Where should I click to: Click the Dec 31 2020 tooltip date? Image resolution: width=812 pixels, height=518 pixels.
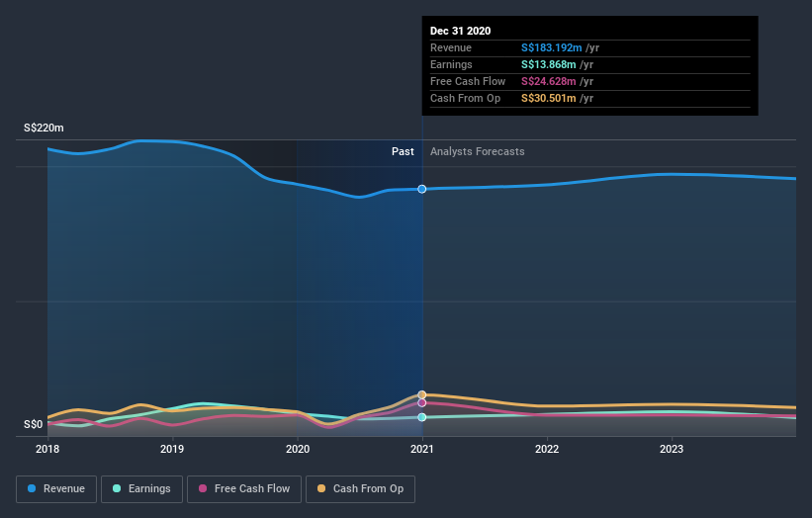[x=460, y=31]
